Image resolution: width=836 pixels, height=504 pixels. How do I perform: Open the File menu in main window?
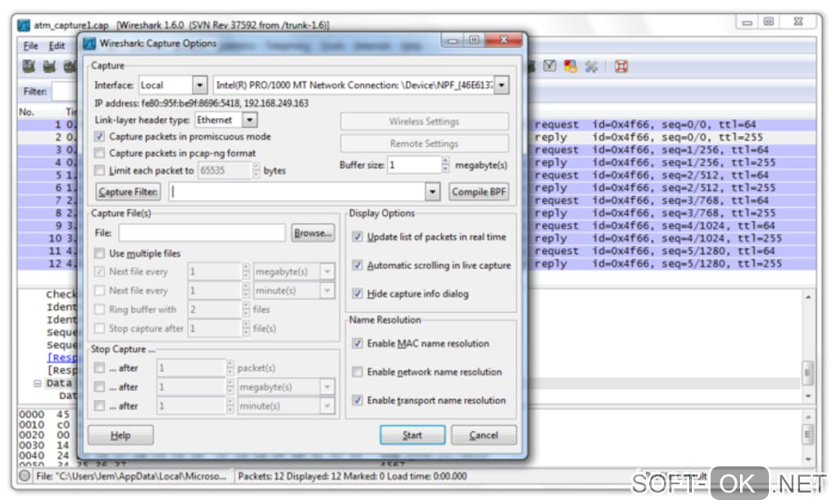coord(30,46)
